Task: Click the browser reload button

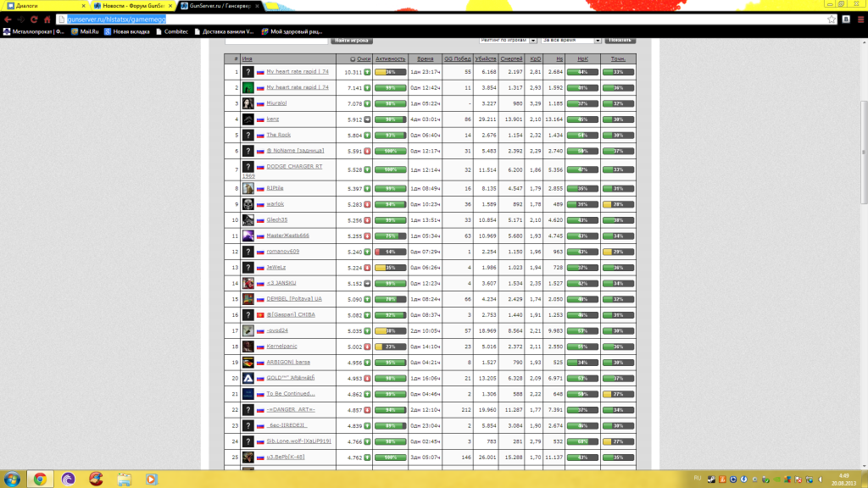Action: point(35,18)
